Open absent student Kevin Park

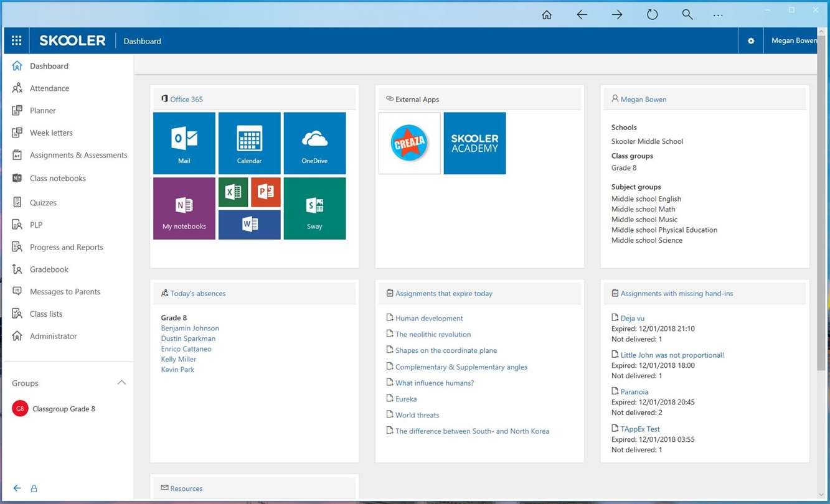click(177, 370)
